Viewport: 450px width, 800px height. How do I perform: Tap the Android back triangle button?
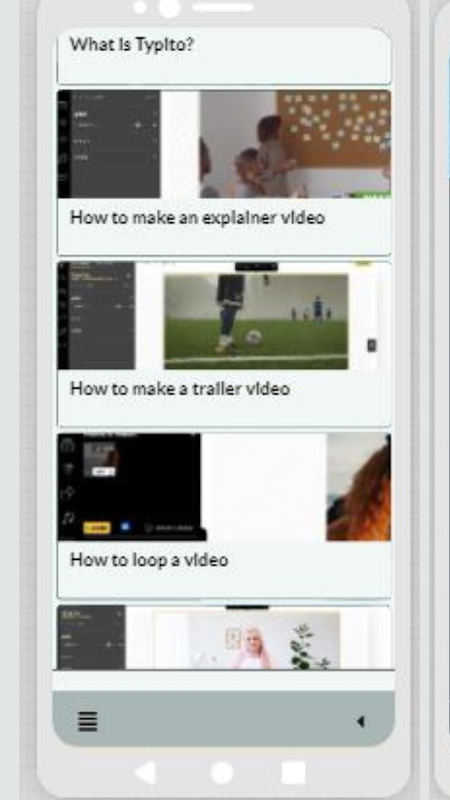(146, 772)
